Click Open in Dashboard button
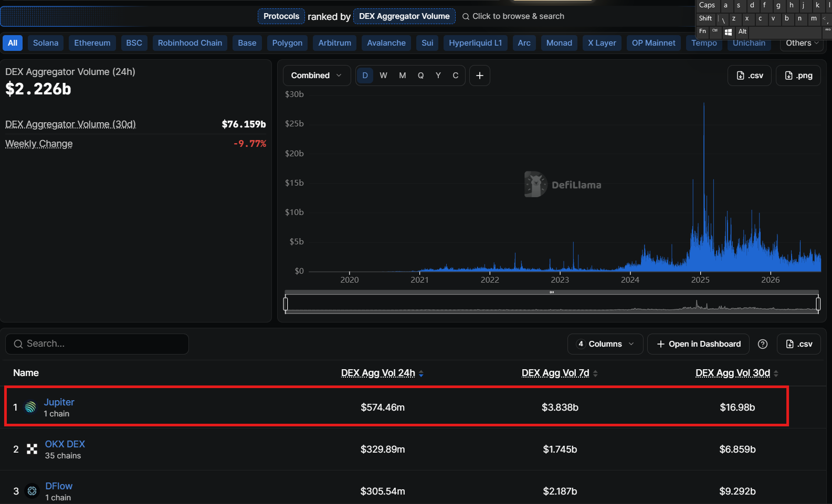The width and height of the screenshot is (832, 504). (699, 344)
